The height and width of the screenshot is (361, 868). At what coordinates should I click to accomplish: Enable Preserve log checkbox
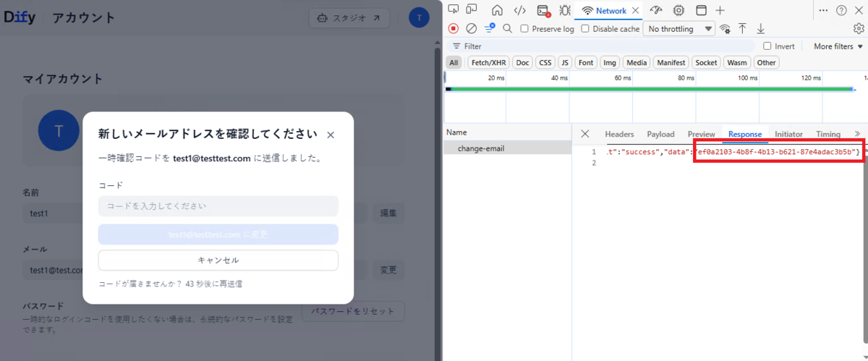point(525,29)
